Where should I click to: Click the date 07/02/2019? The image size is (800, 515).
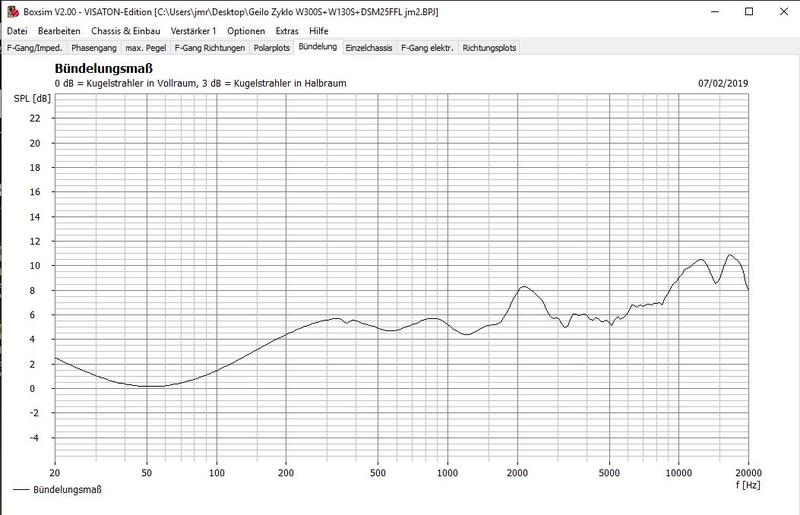[x=723, y=83]
